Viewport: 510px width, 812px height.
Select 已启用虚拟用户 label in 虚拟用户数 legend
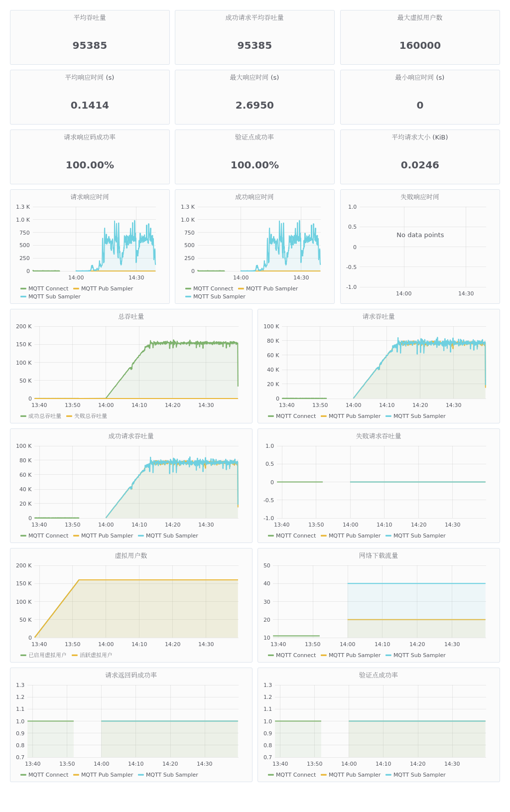pyautogui.click(x=47, y=655)
